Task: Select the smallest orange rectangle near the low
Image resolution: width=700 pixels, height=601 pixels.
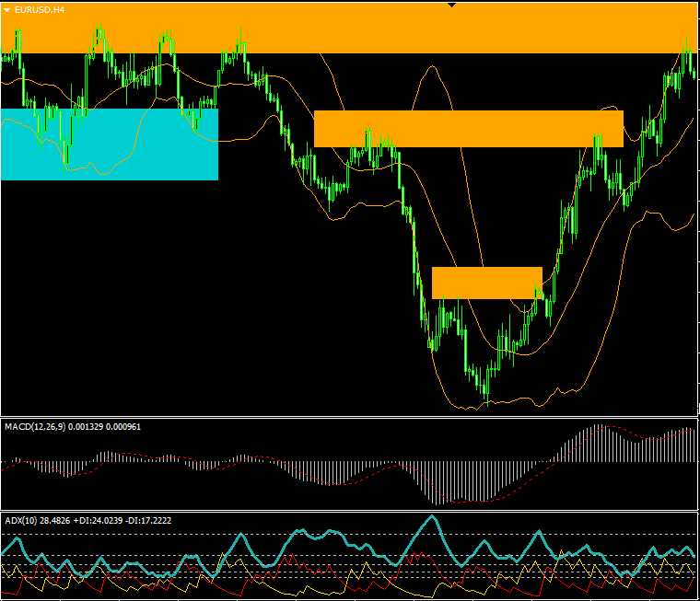Action: [x=486, y=283]
